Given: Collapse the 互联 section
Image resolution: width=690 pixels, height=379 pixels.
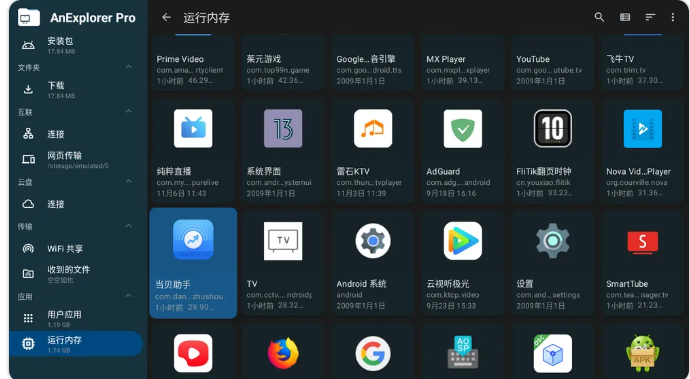Looking at the screenshot, I should click(128, 111).
